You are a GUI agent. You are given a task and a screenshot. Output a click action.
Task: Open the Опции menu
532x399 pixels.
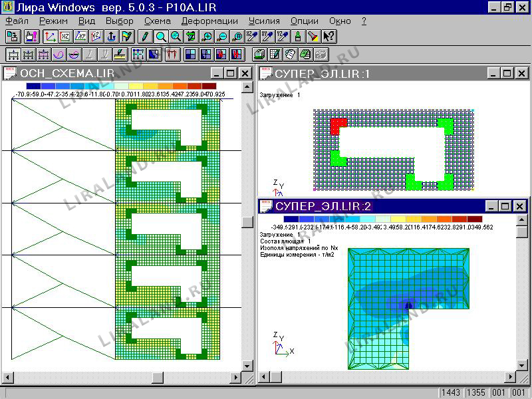point(305,21)
